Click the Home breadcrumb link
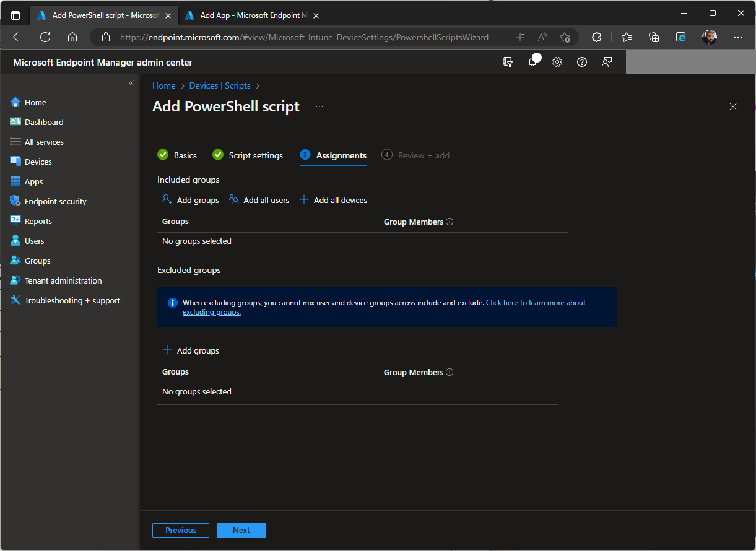Viewport: 756px width, 551px height. pos(164,85)
